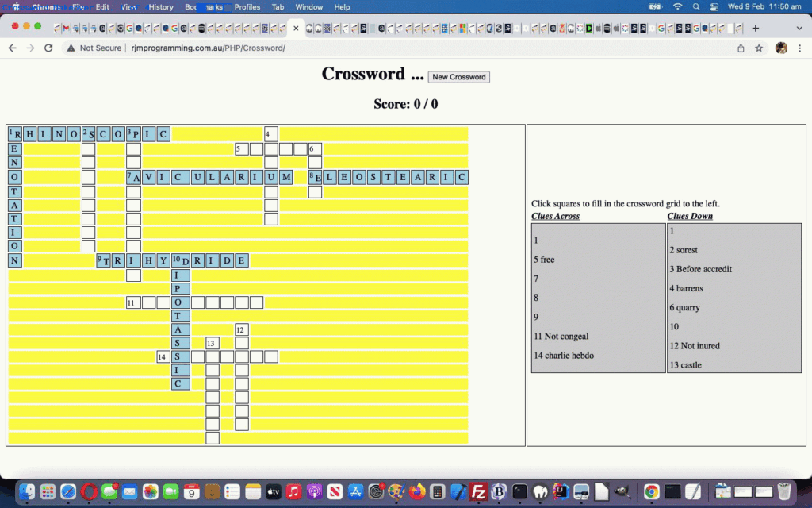Open FileZilla in the dock
The width and height of the screenshot is (812, 508).
pyautogui.click(x=478, y=492)
